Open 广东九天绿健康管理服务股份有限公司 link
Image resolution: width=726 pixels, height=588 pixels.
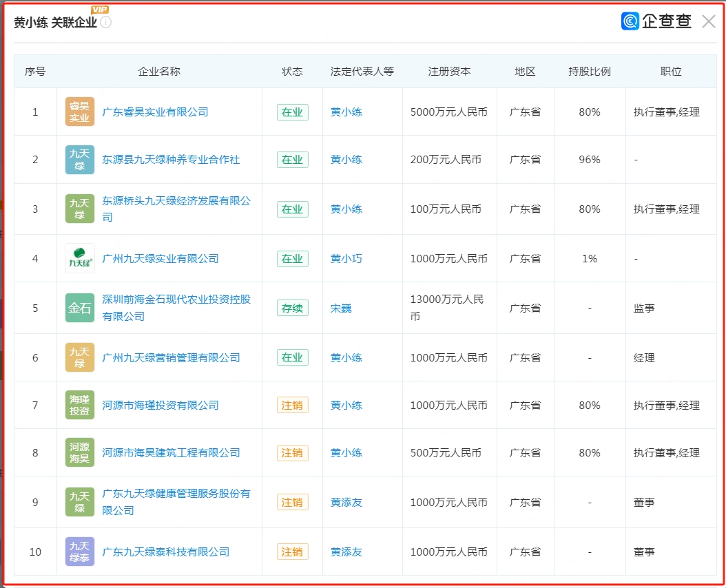176,503
